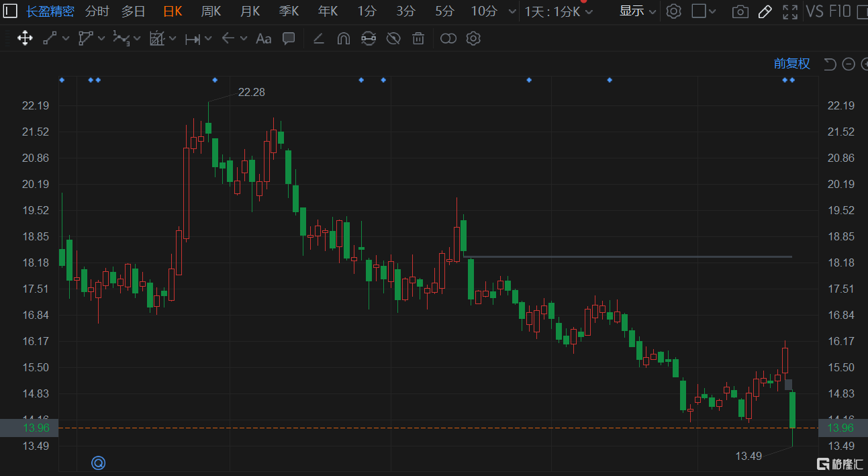Switch to 分时 tab
This screenshot has height=476, width=868.
click(97, 11)
